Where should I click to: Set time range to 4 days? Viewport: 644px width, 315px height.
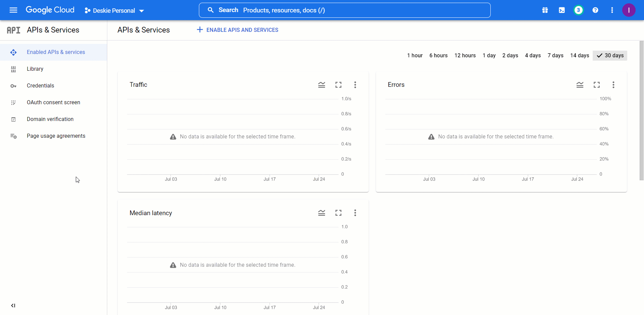pos(533,56)
